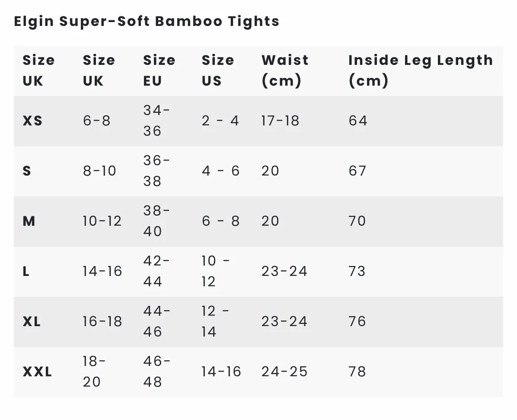Click the Elgin Super-Soft Bamboo Tights heading
This screenshot has height=420, width=517.
click(x=147, y=21)
